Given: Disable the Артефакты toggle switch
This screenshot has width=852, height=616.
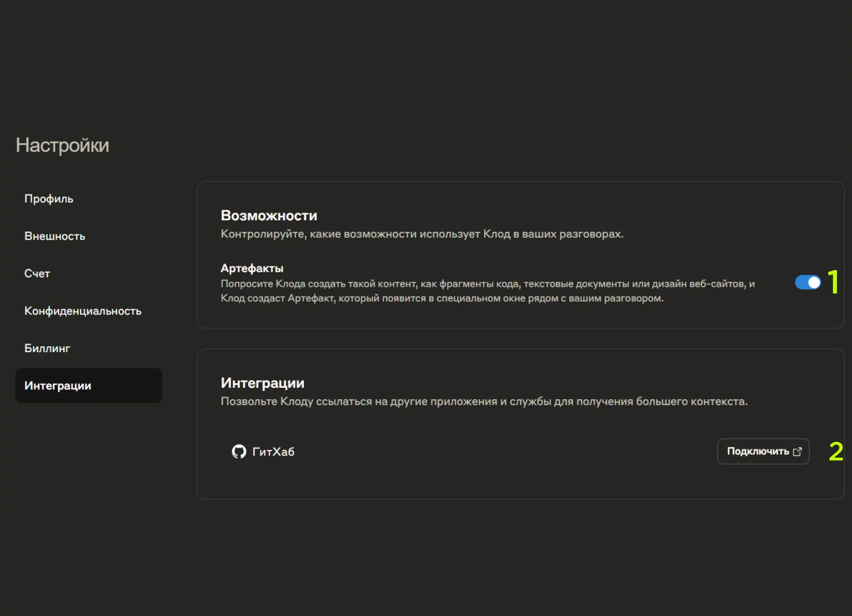Looking at the screenshot, I should point(807,283).
